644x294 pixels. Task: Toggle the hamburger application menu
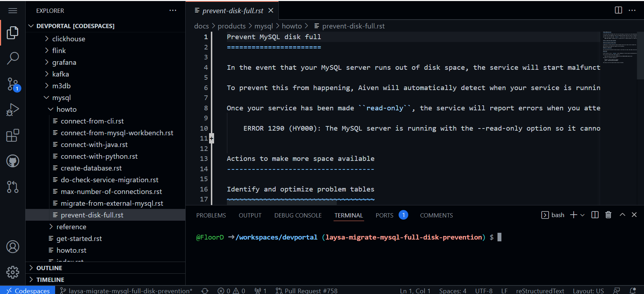pyautogui.click(x=13, y=11)
